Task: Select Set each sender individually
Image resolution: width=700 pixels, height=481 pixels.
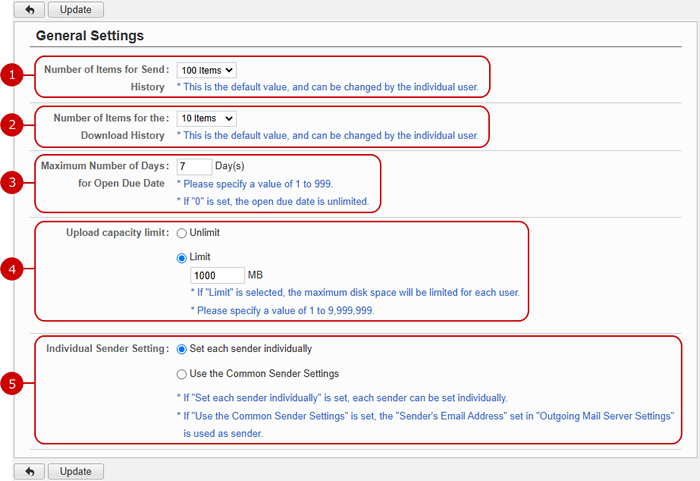Action: (182, 349)
